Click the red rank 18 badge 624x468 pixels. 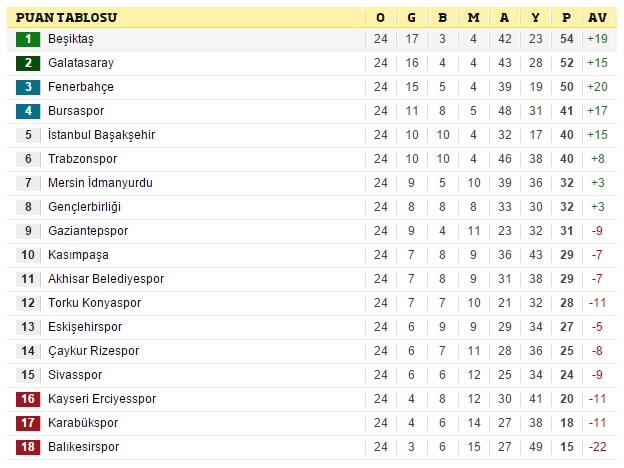[28, 447]
